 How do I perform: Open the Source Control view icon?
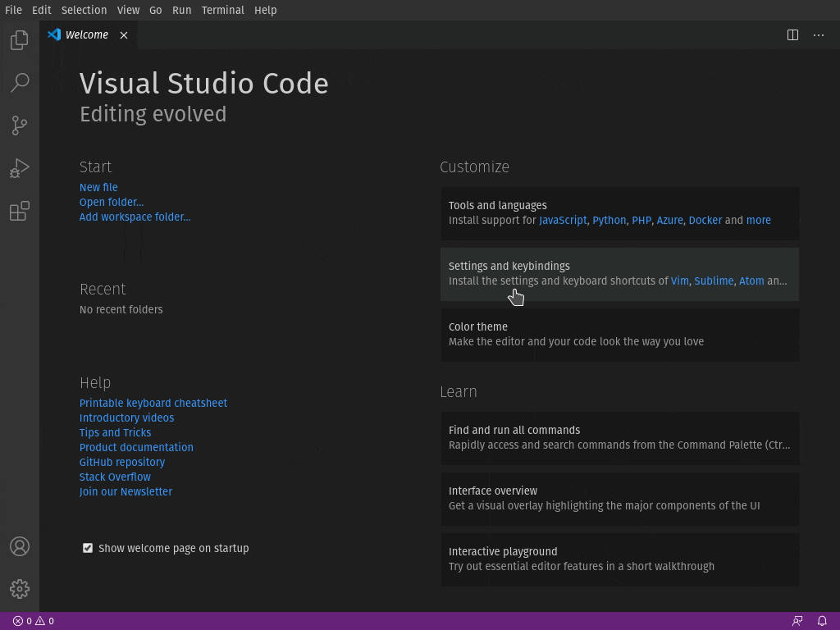pyautogui.click(x=20, y=126)
